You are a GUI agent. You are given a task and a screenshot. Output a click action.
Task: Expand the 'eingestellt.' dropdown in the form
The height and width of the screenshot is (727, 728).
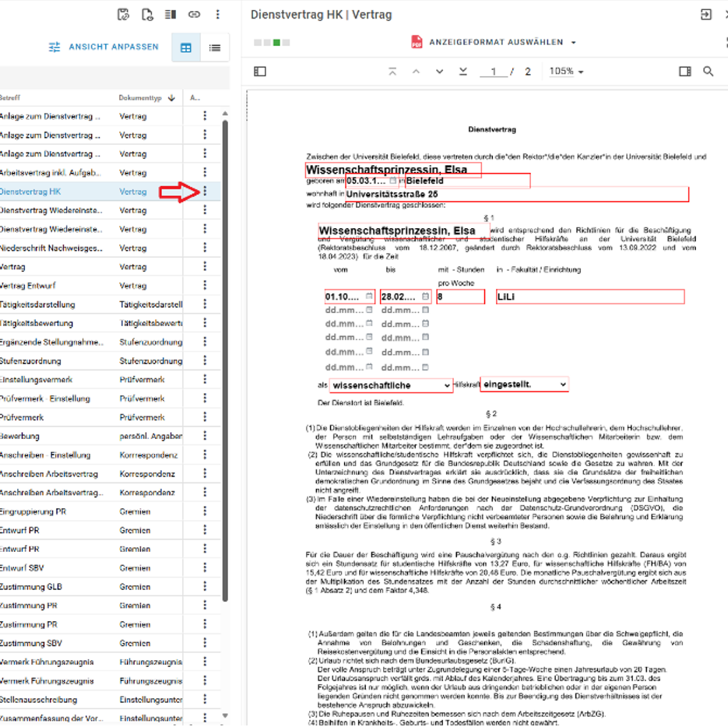tap(562, 384)
